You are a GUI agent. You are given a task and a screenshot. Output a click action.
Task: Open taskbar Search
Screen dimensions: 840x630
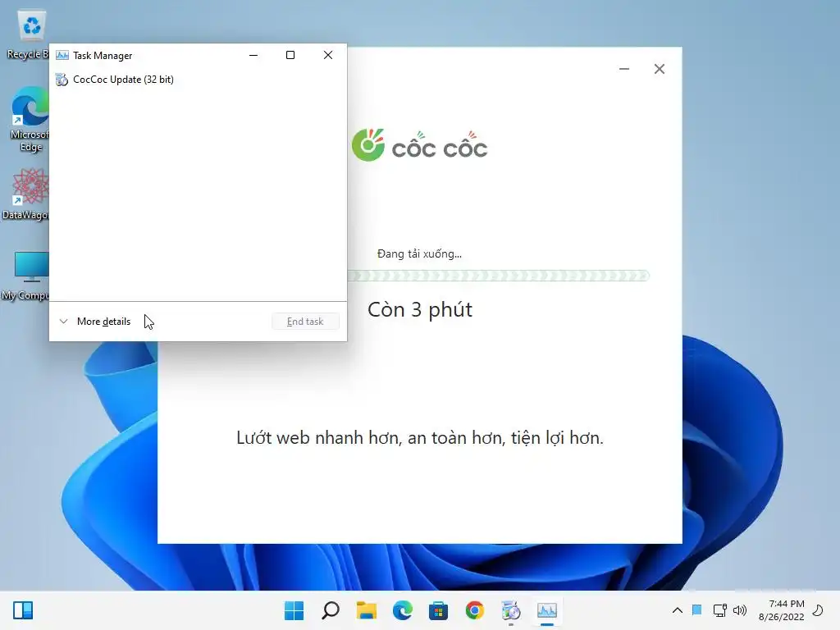click(x=330, y=610)
